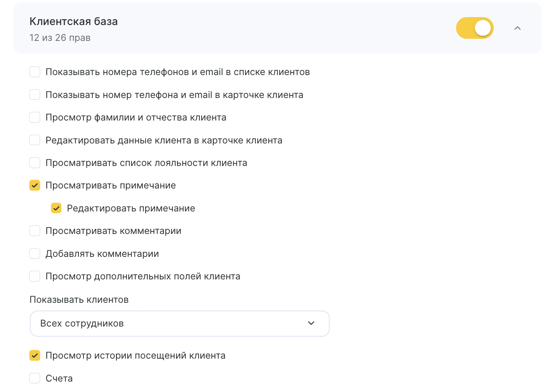
Task: Check Просматривать комментарии option
Action: point(35,231)
